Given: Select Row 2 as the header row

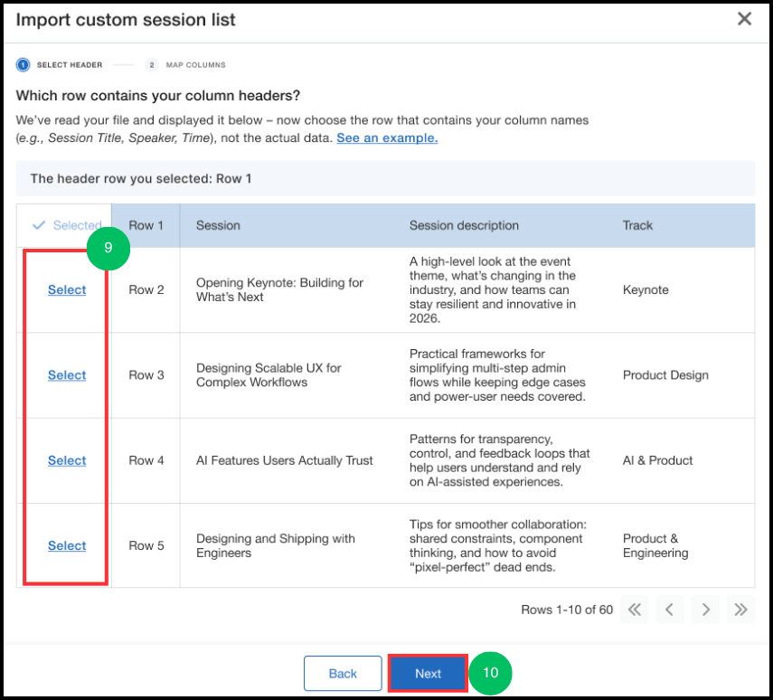Looking at the screenshot, I should [x=67, y=289].
